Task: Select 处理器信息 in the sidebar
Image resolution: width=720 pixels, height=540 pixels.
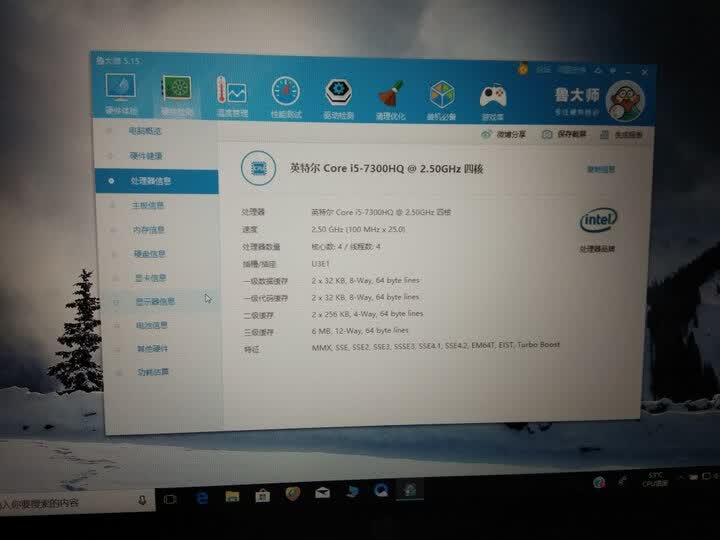Action: pos(157,181)
